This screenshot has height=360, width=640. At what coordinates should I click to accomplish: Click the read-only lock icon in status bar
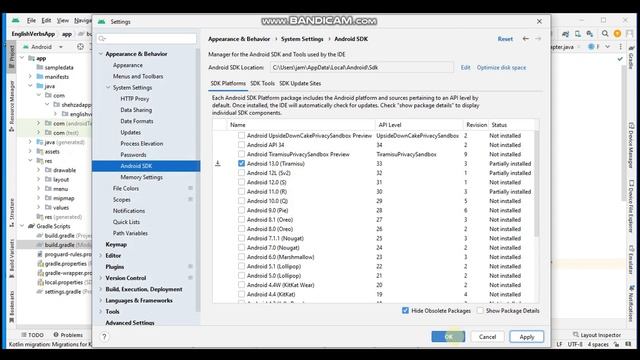616,344
